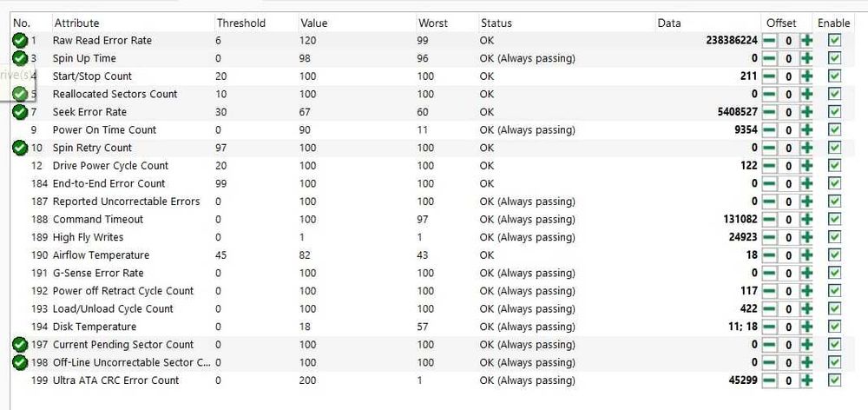Click the green plus for Raw Read Error Rate offset
This screenshot has height=410, width=868.
click(806, 40)
